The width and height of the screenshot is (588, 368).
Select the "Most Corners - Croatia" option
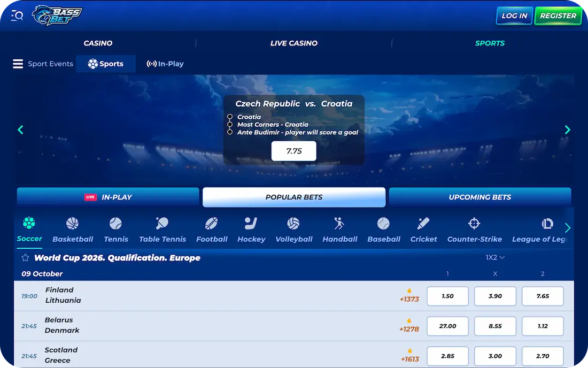(x=273, y=124)
